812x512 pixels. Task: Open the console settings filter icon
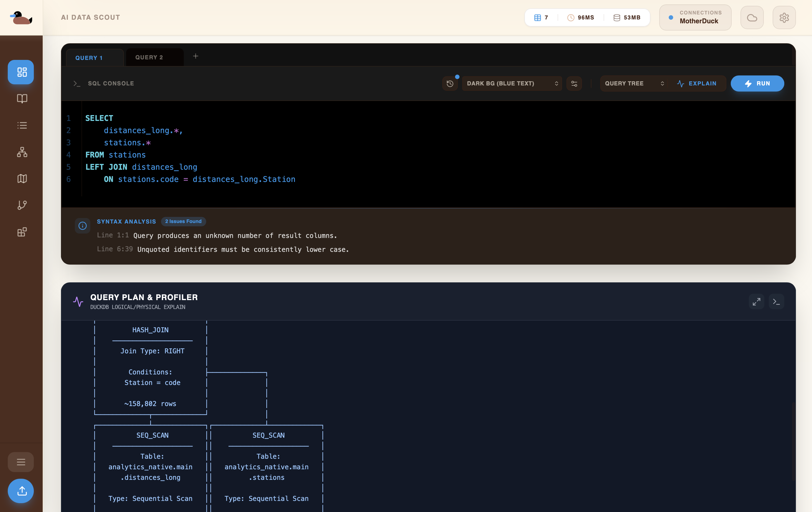[x=574, y=83]
